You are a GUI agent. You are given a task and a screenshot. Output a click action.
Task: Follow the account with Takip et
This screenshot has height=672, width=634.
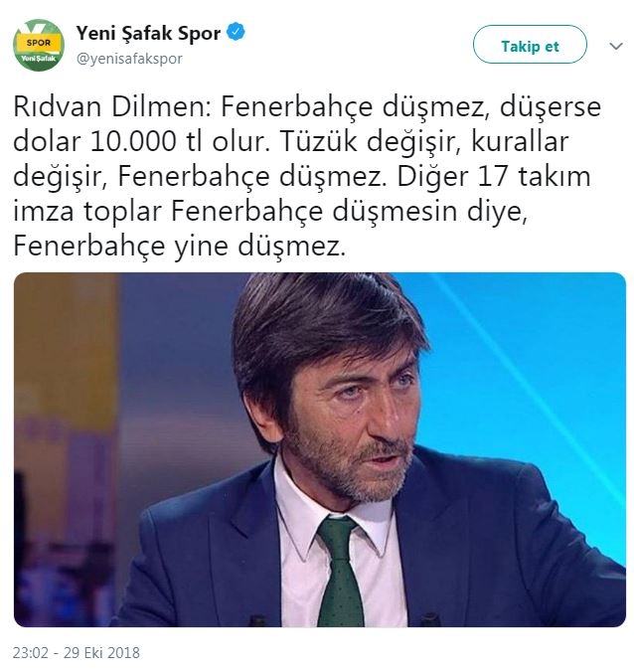click(530, 45)
